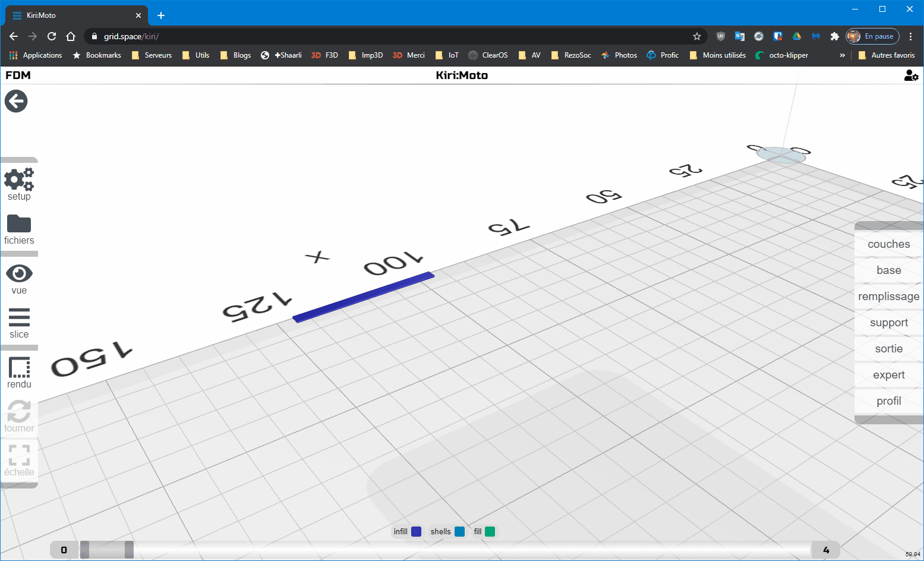This screenshot has width=924, height=561.
Task: Open the couches settings panel
Action: pyautogui.click(x=888, y=244)
